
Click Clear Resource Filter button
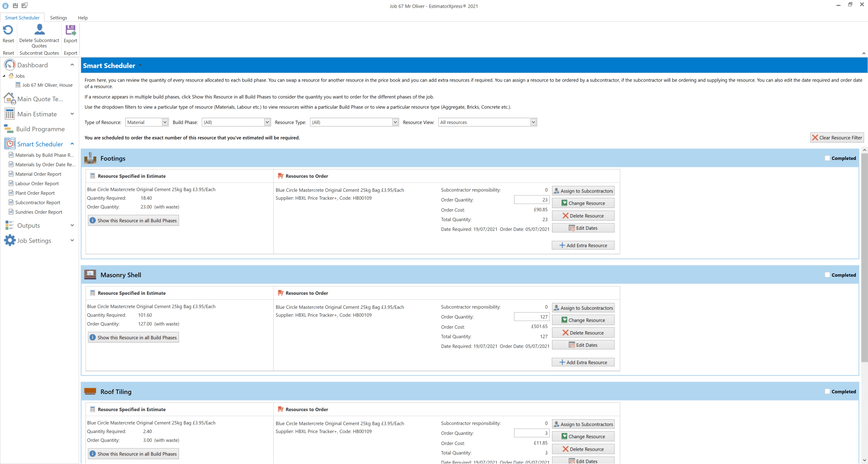click(x=837, y=138)
